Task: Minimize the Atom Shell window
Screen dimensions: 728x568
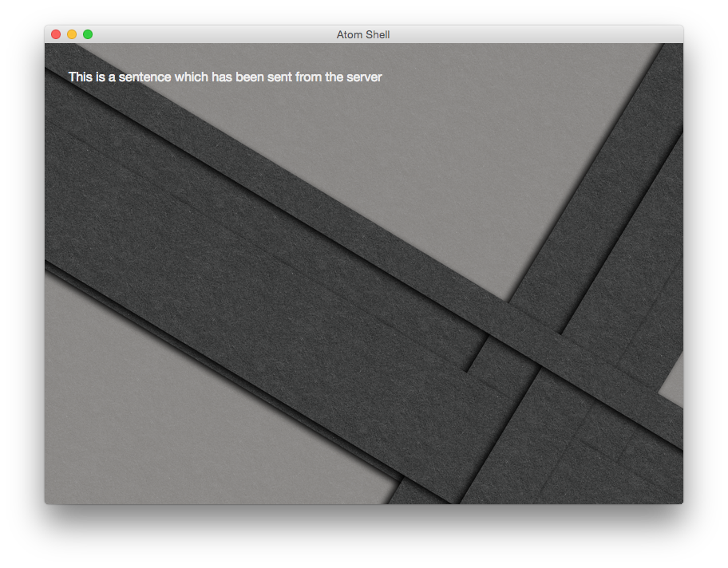Action: [72, 34]
